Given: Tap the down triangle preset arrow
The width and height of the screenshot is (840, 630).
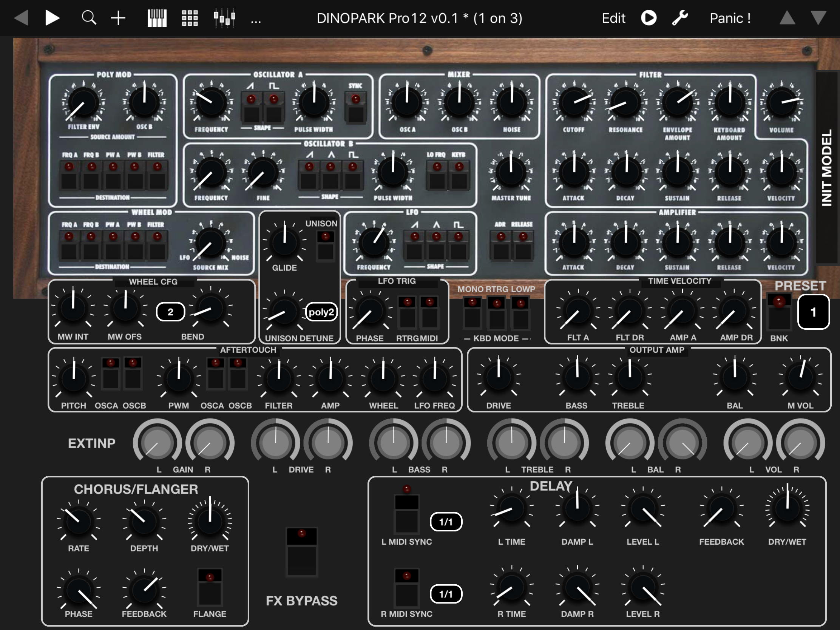Looking at the screenshot, I should [x=818, y=18].
